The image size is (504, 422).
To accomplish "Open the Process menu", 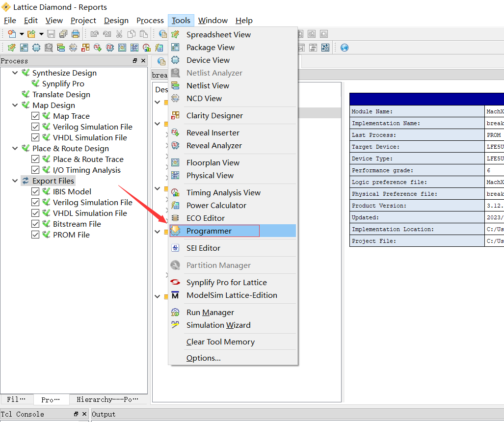I will coord(150,21).
